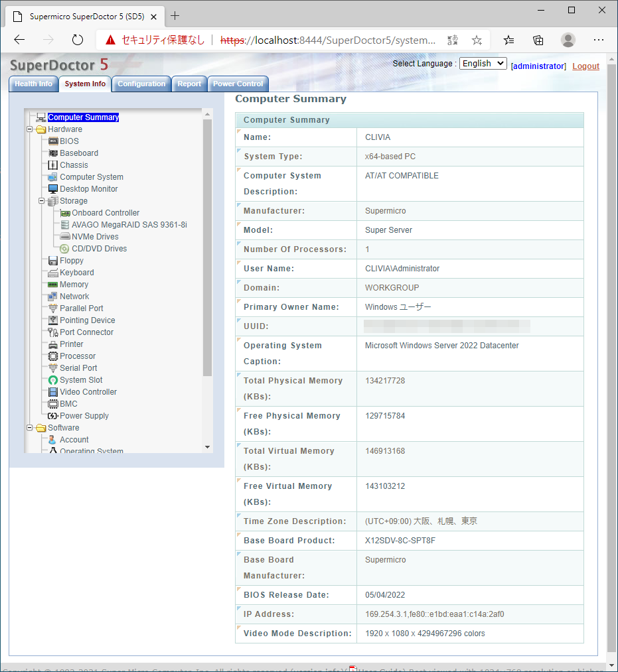
Task: Click the Pointing Device icon
Action: (x=53, y=320)
